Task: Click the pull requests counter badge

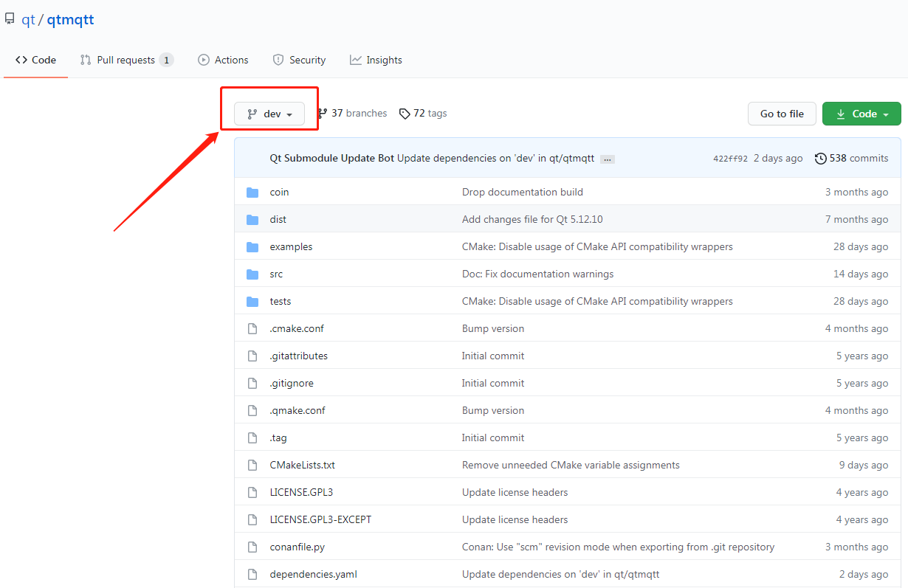Action: click(x=166, y=60)
